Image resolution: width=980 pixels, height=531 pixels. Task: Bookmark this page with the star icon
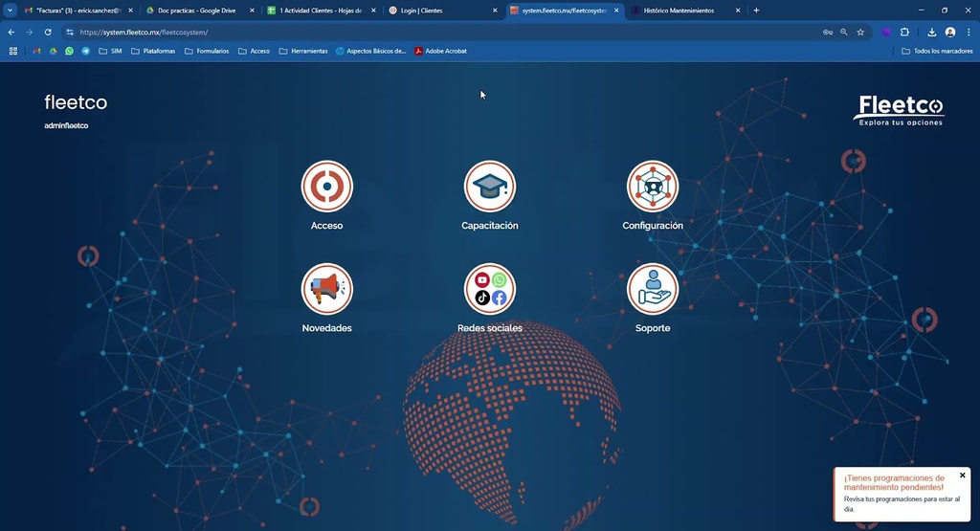click(x=860, y=32)
